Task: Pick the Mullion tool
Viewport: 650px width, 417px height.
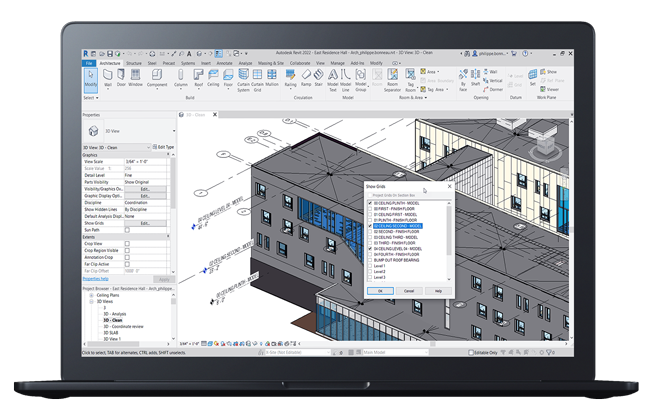Action: tap(272, 78)
